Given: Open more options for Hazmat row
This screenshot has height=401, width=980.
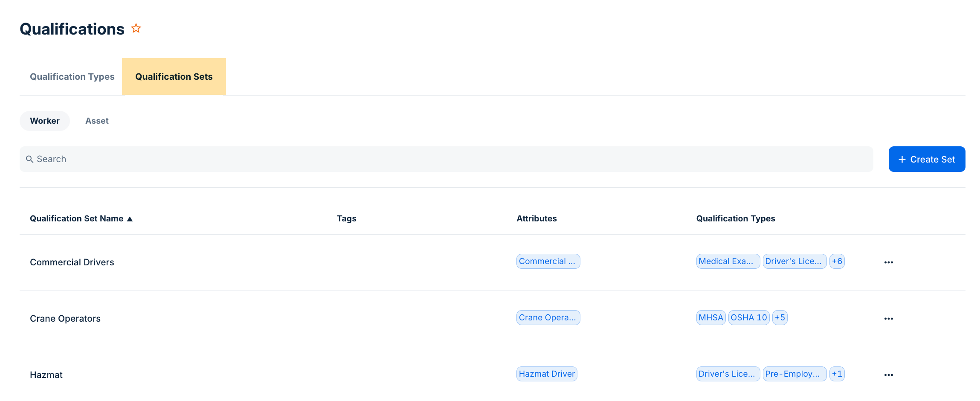Looking at the screenshot, I should tap(888, 375).
